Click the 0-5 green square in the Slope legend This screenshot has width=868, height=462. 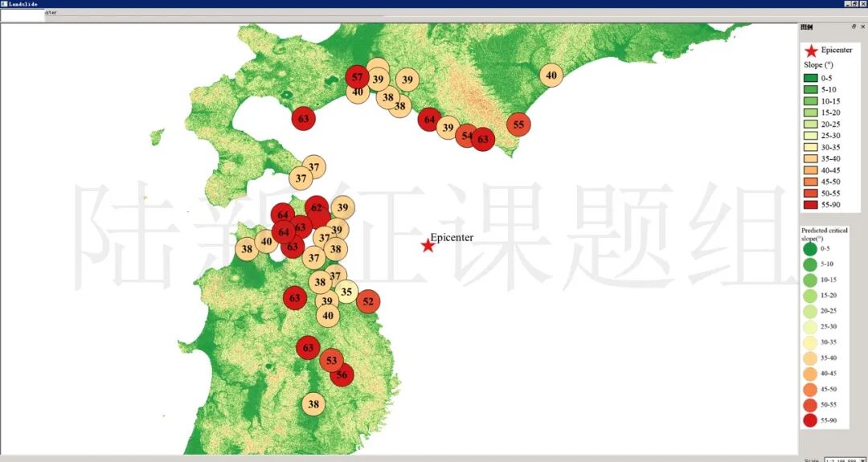tap(810, 78)
